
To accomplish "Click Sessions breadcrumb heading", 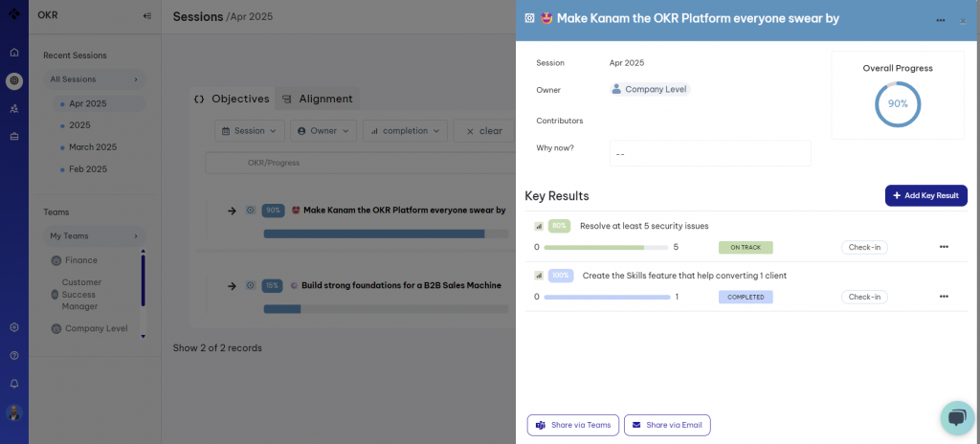I will click(x=197, y=16).
